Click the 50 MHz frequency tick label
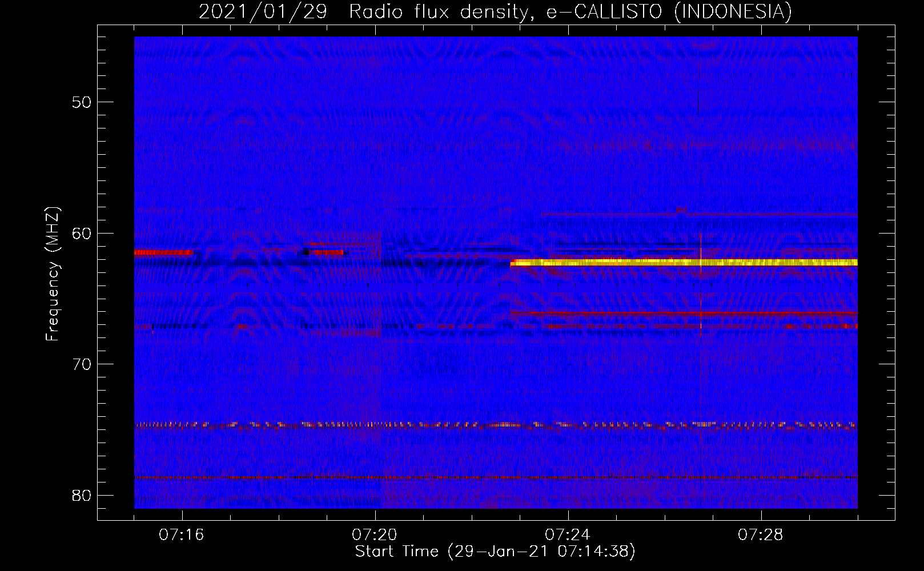Image resolution: width=924 pixels, height=571 pixels. pyautogui.click(x=82, y=102)
